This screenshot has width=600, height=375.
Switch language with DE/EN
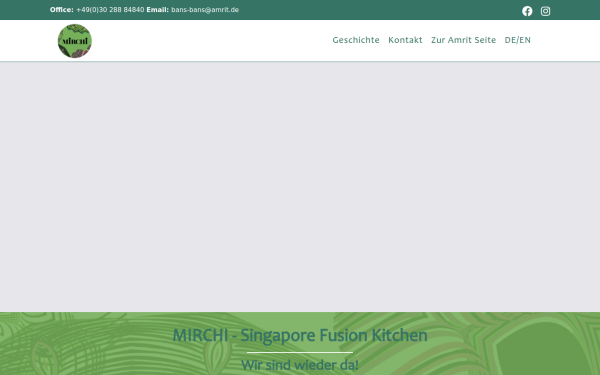517,40
